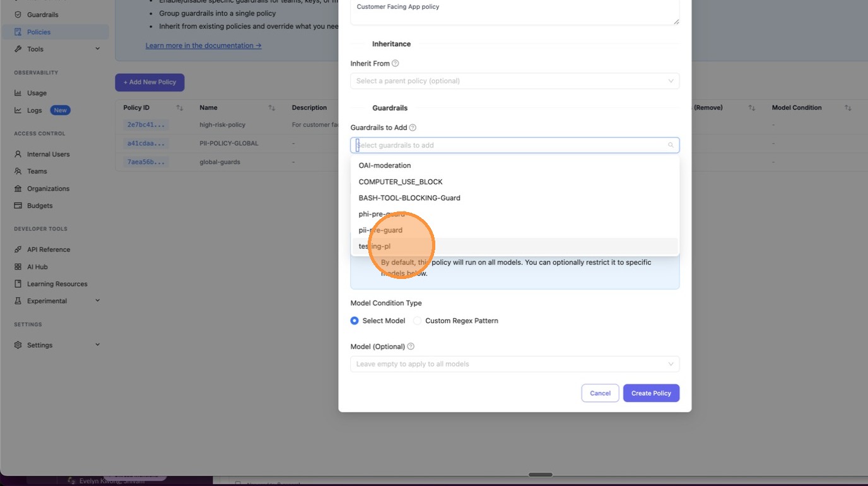Click the Experimental flask icon

pyautogui.click(x=18, y=300)
